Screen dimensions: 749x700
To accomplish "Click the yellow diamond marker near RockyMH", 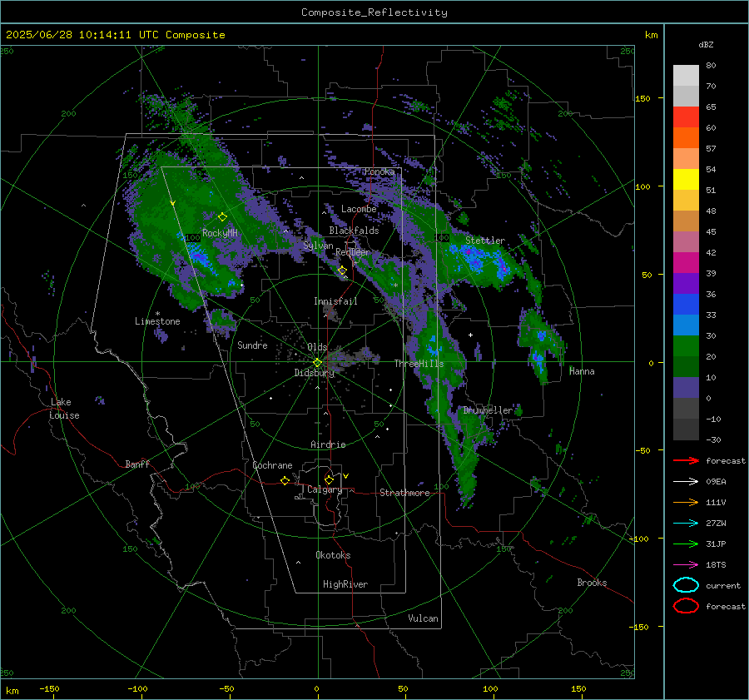I will [222, 217].
